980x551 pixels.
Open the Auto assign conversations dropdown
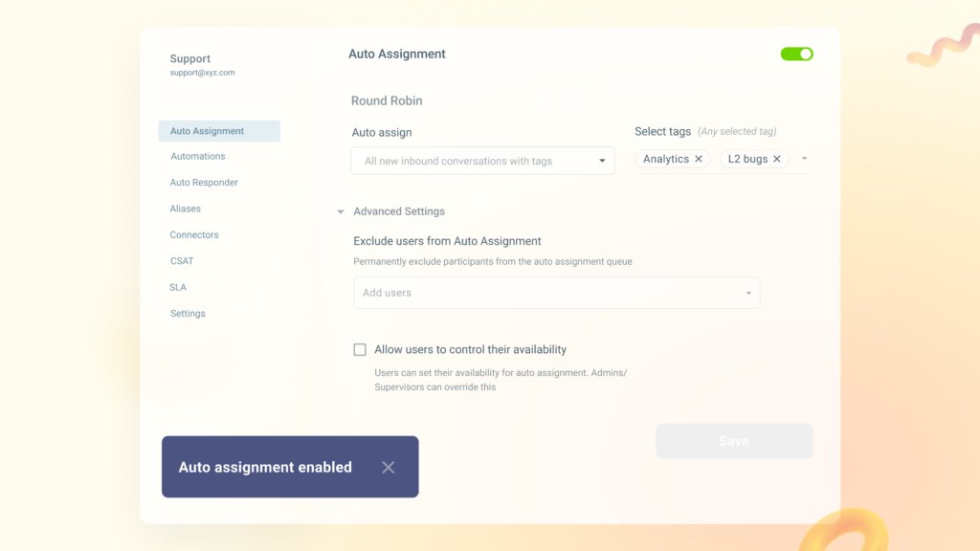pyautogui.click(x=482, y=161)
